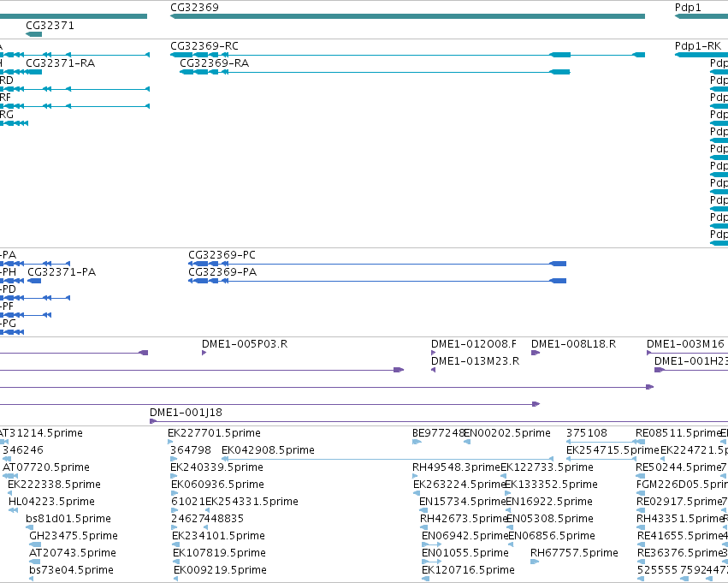Click EST EN16922.5prime label

point(549,502)
